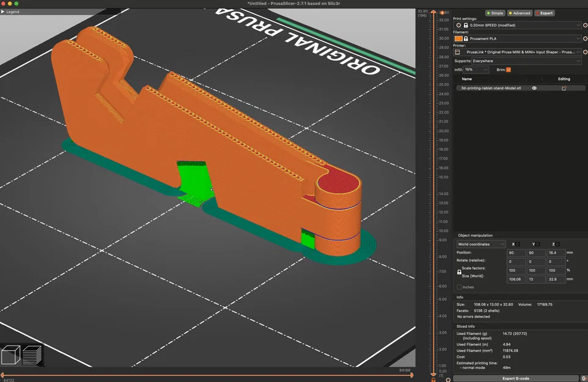The width and height of the screenshot is (588, 382).
Task: Switch to Expert mode
Action: [x=545, y=13]
